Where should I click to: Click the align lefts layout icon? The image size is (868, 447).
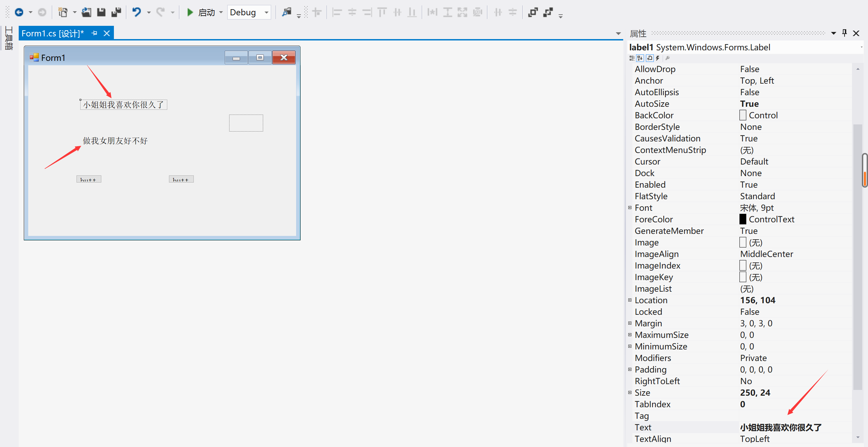(x=337, y=13)
